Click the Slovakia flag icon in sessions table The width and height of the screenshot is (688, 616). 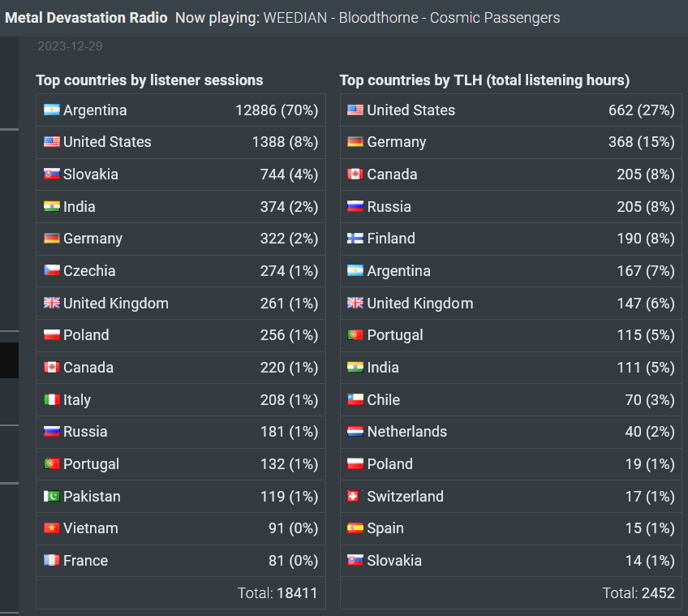coord(52,174)
